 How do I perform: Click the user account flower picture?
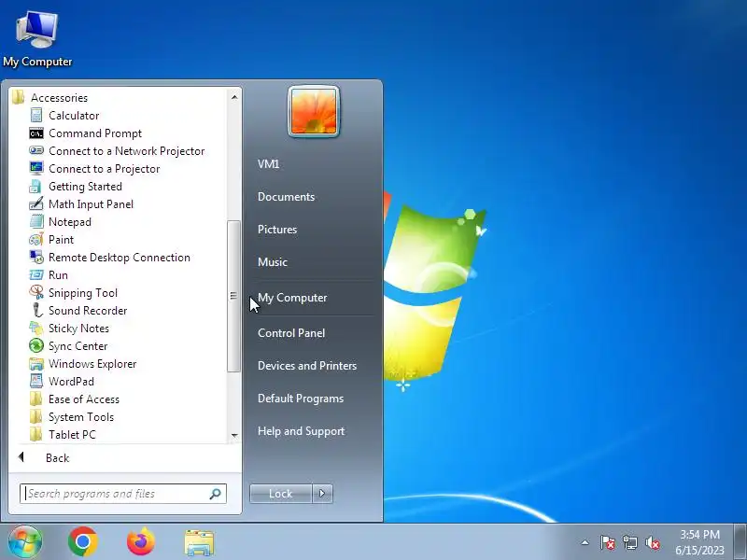tap(314, 111)
